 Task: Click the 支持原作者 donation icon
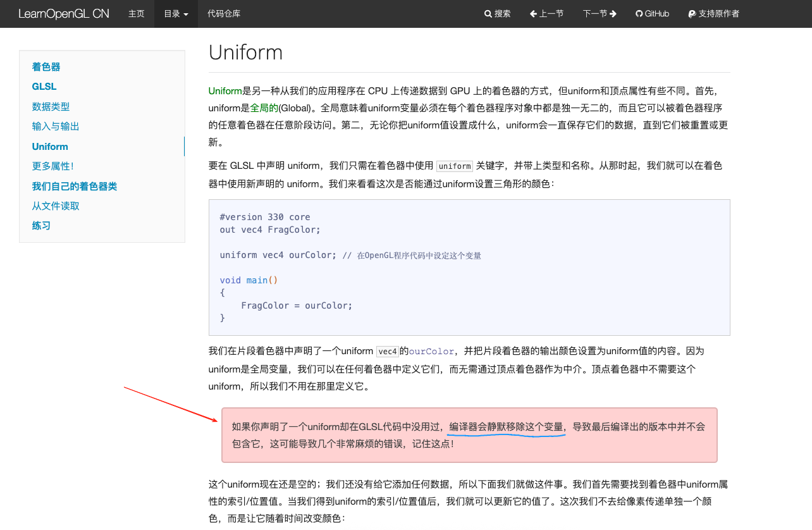(691, 13)
